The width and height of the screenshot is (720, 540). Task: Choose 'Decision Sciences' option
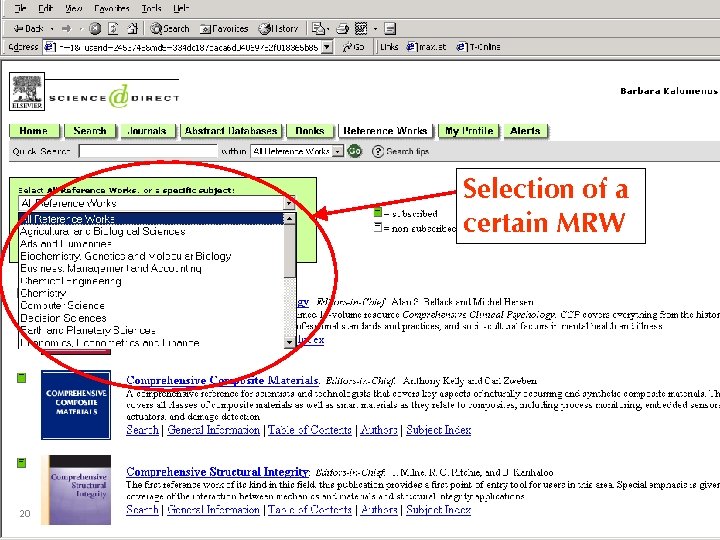click(x=151, y=318)
